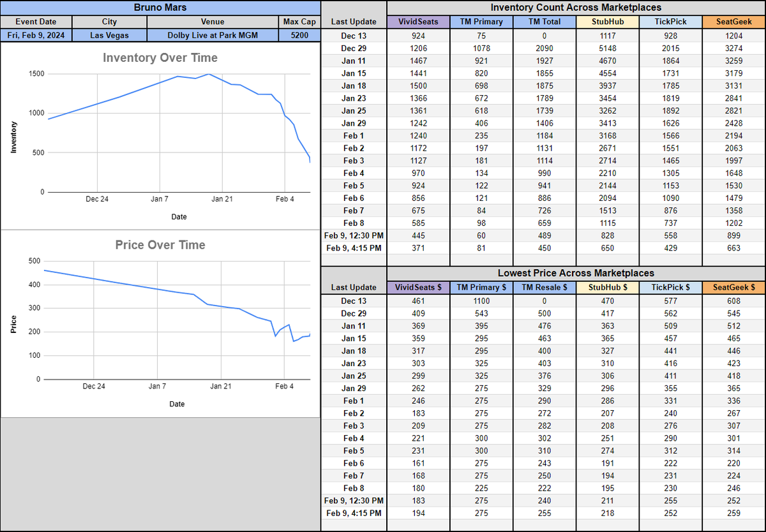Viewport: 766px width, 532px height.
Task: Click the TickPick price value 577
Action: click(x=670, y=301)
